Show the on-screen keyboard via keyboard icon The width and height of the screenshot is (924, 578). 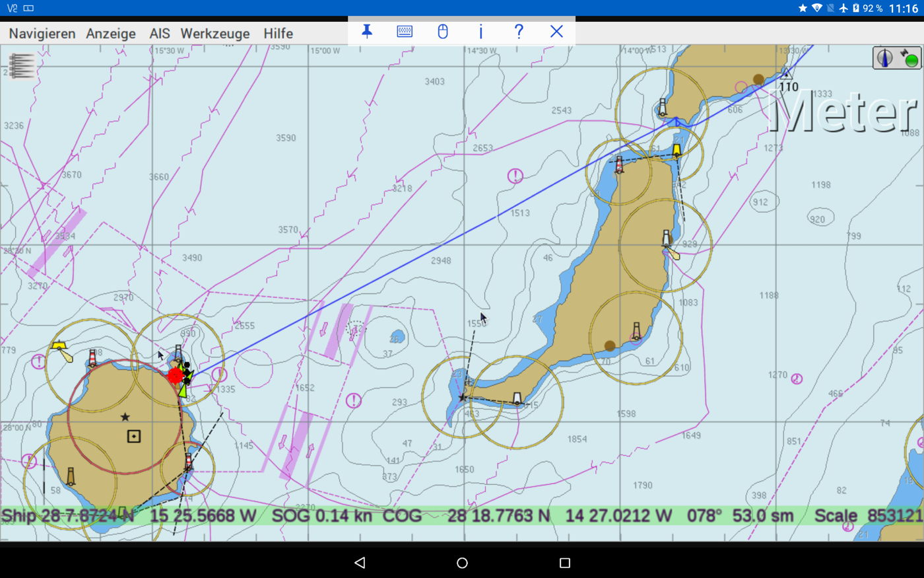point(405,31)
